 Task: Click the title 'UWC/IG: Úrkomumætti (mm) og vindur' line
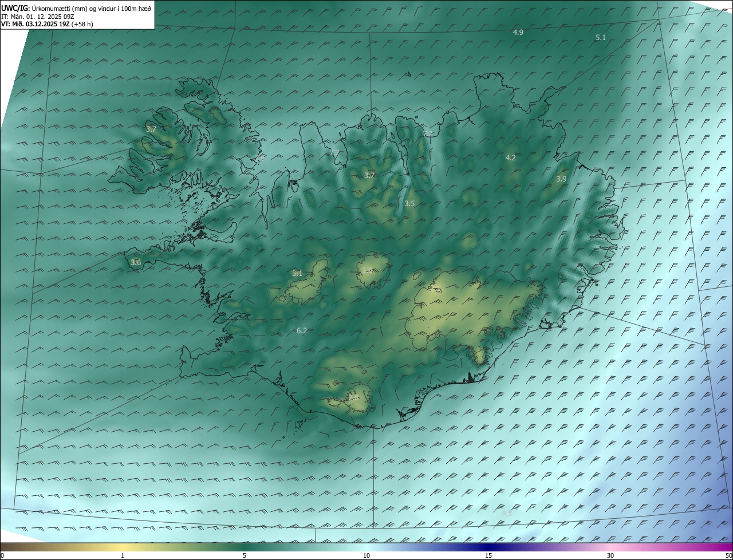(76, 8)
